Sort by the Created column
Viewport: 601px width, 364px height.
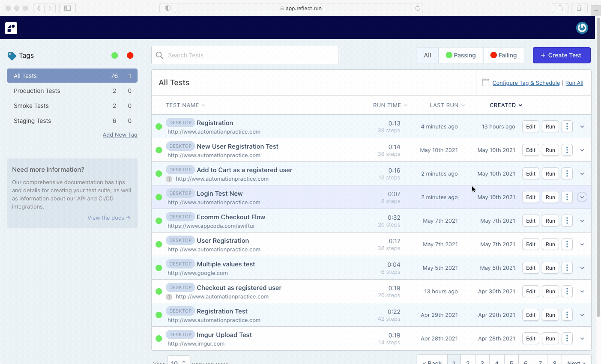click(506, 105)
